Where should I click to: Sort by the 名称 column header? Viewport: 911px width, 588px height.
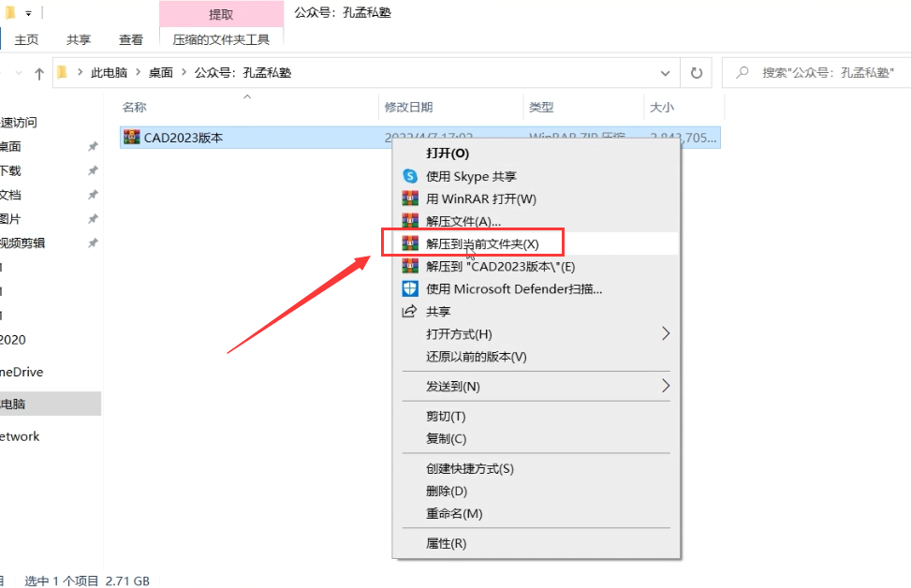[134, 107]
